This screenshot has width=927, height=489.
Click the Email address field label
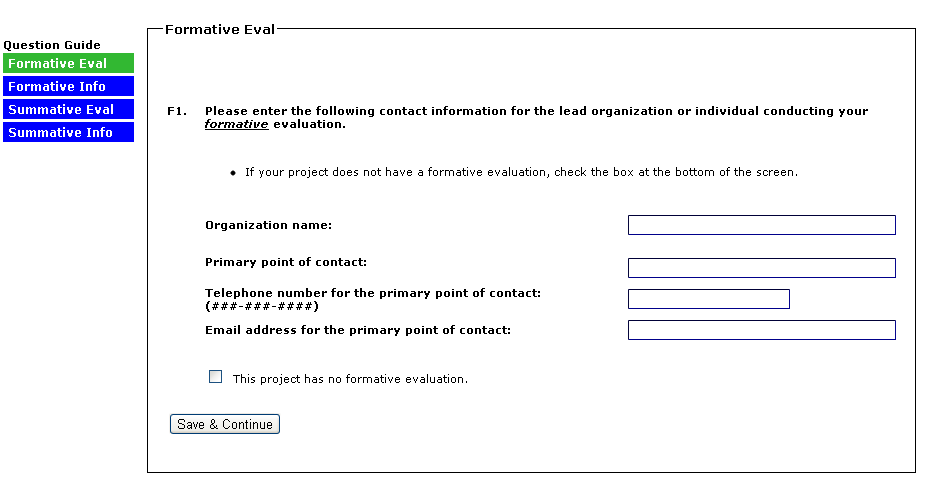coord(358,330)
